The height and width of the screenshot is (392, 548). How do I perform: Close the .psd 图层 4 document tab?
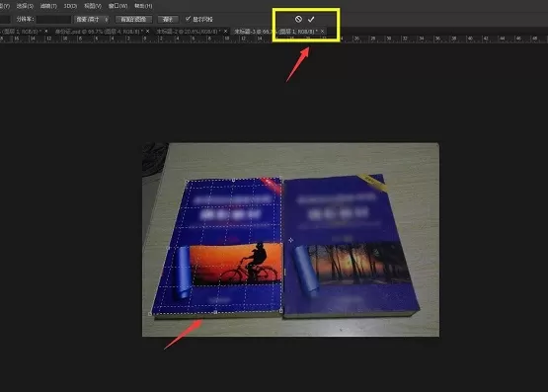[x=148, y=32]
